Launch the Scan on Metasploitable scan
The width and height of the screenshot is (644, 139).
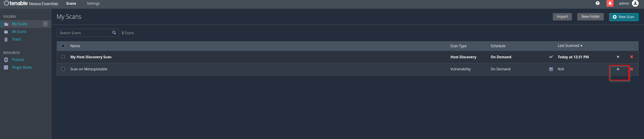tap(618, 69)
